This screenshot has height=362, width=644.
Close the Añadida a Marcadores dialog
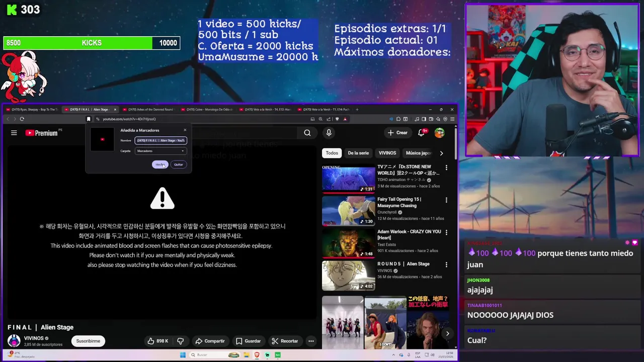tap(185, 130)
